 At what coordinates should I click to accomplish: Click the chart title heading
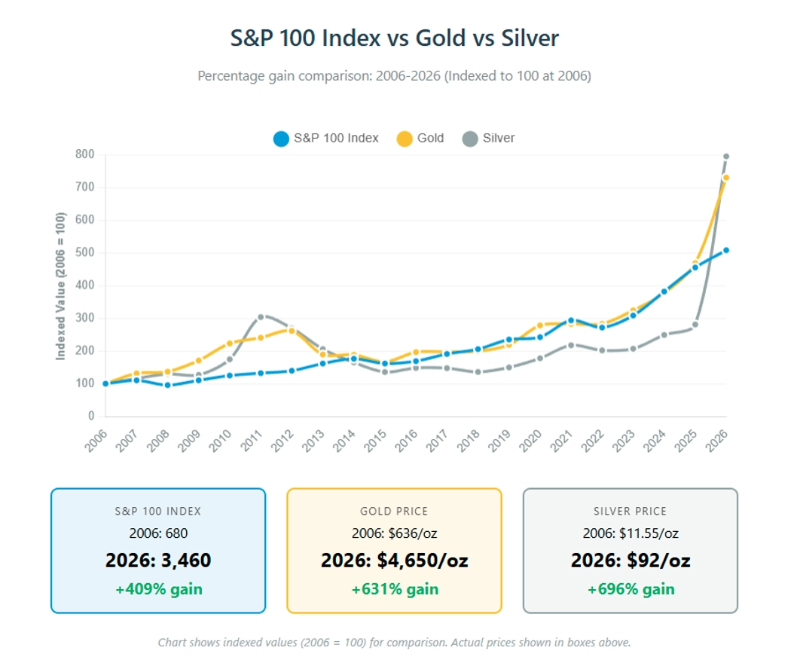click(x=394, y=38)
